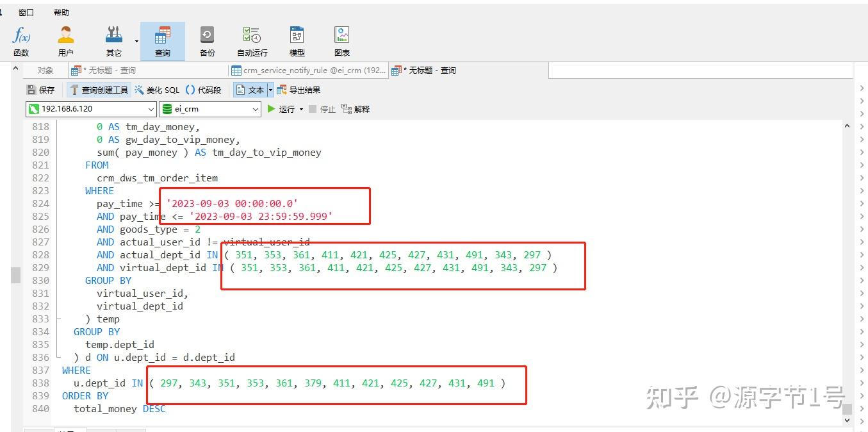Click the magic wand icon of 美化 SQL
Image resolution: width=868 pixels, height=432 pixels.
139,90
